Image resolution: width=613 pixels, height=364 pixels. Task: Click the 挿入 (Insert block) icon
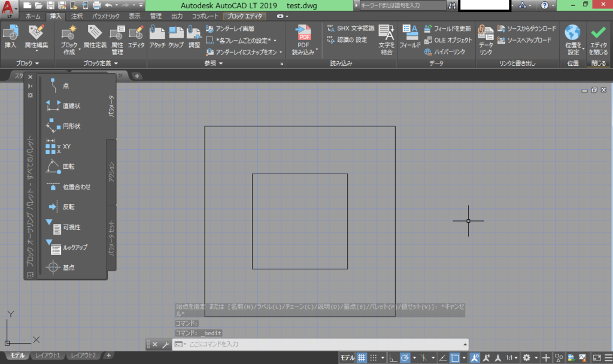coord(11,32)
